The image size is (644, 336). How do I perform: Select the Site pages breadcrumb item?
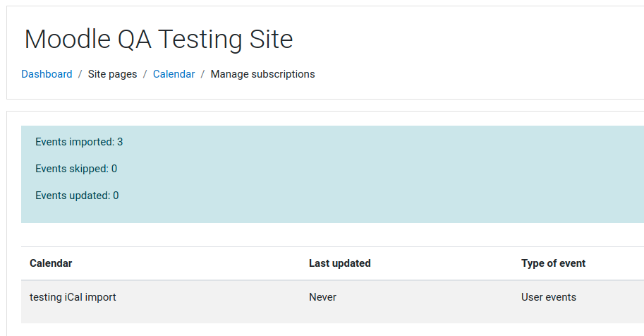[x=113, y=74]
